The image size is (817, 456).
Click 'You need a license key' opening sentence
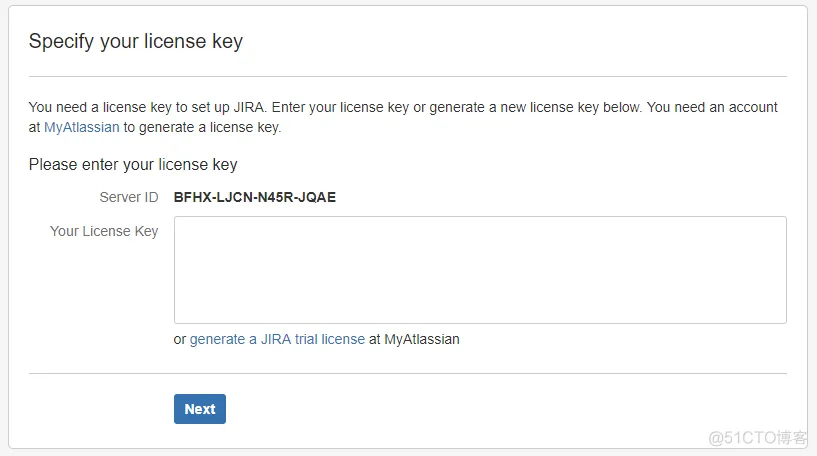pos(147,107)
